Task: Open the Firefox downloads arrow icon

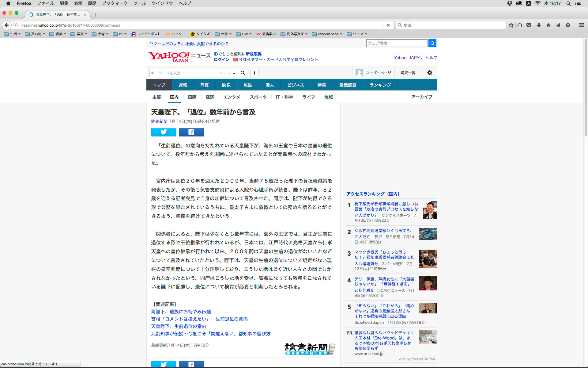Action: (x=538, y=25)
